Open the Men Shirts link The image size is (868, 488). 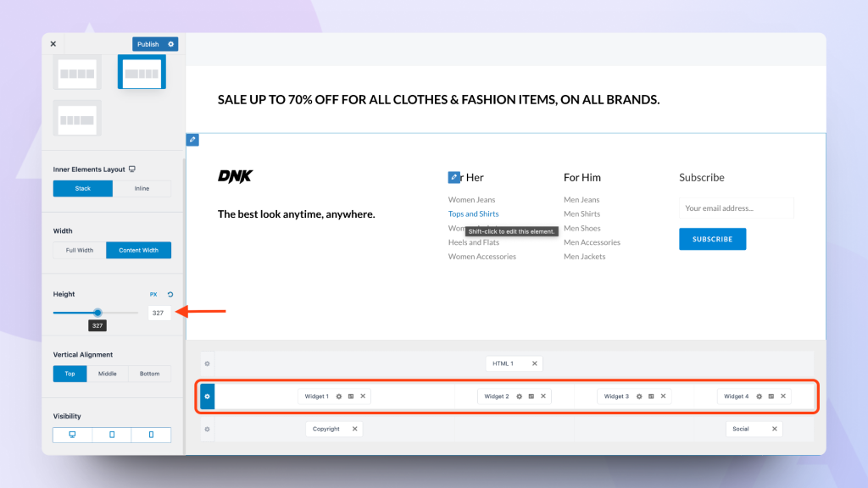[x=581, y=213]
